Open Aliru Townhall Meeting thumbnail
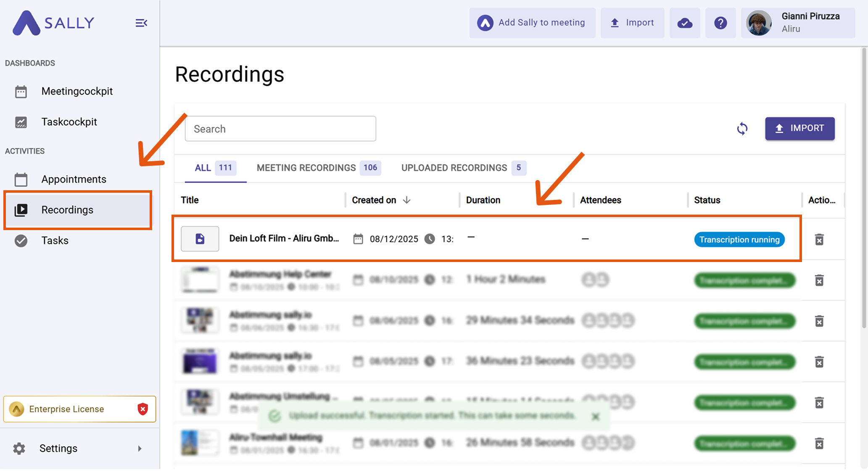The image size is (868, 472). [x=200, y=443]
